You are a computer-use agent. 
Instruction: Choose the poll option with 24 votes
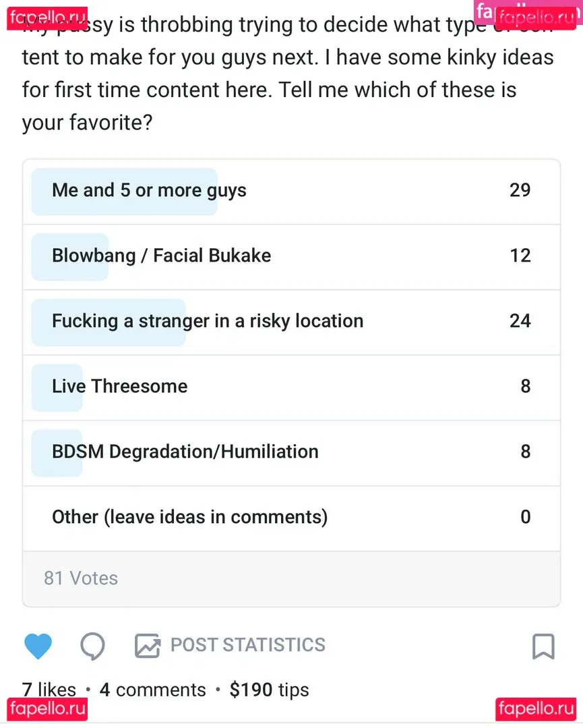[291, 322]
